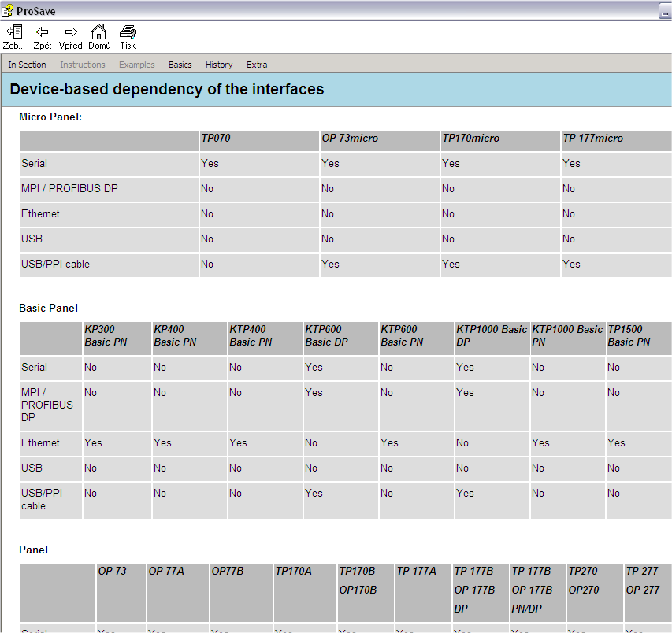Screen dimensions: 672x633
Task: Click KTP1000 Basic PN Ethernet value Yes
Action: point(540,442)
